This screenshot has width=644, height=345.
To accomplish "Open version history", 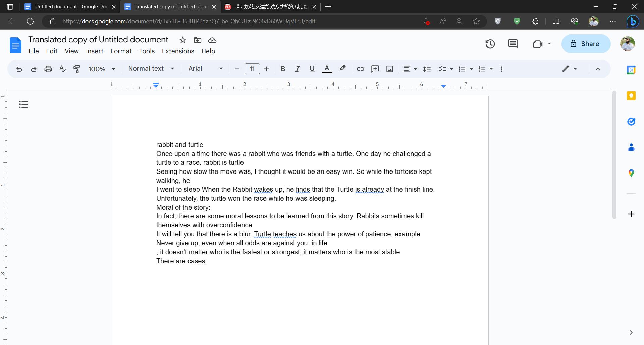I will tap(490, 44).
